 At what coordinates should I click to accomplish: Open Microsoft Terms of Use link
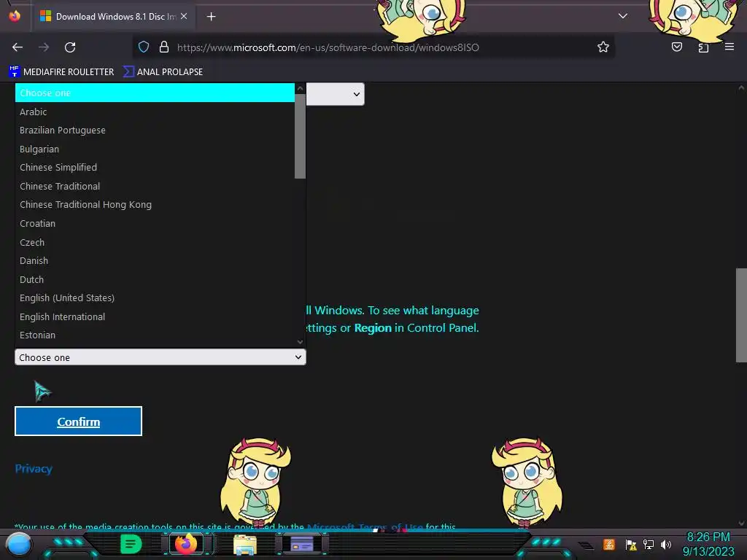[365, 526]
